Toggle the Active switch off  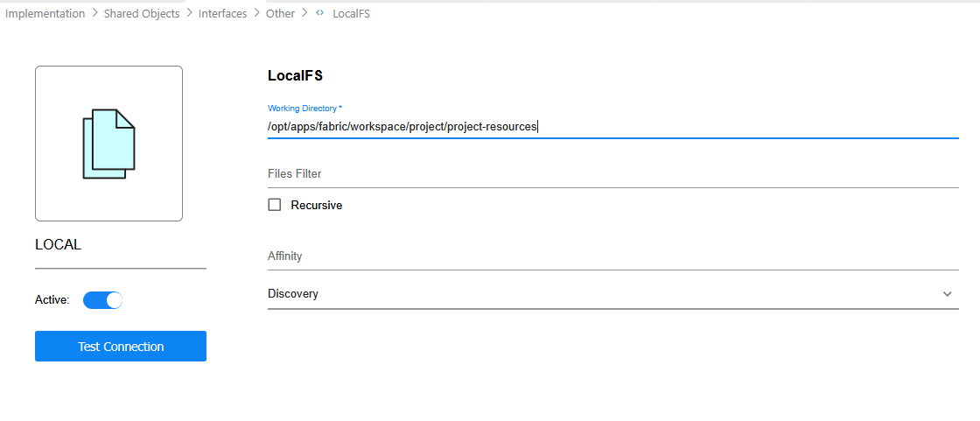point(102,300)
